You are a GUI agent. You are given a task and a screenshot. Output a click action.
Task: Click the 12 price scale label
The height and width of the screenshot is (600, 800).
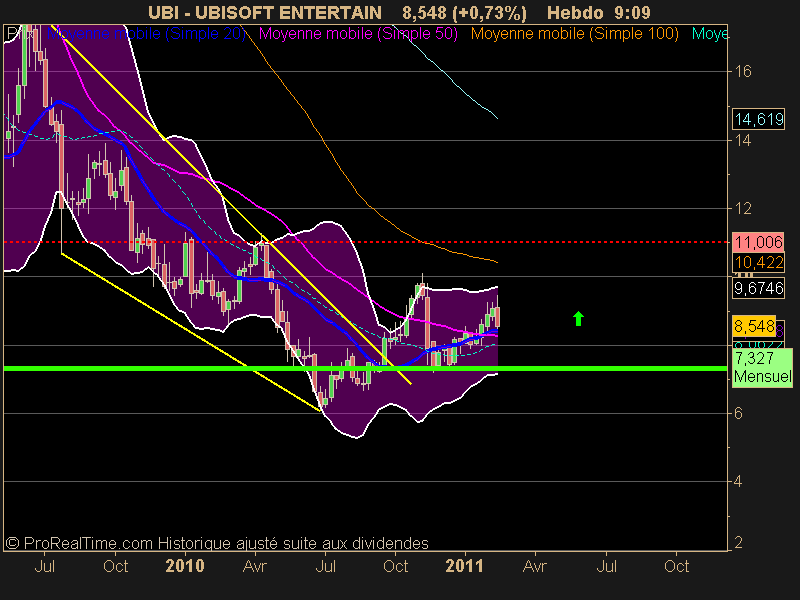click(x=743, y=208)
